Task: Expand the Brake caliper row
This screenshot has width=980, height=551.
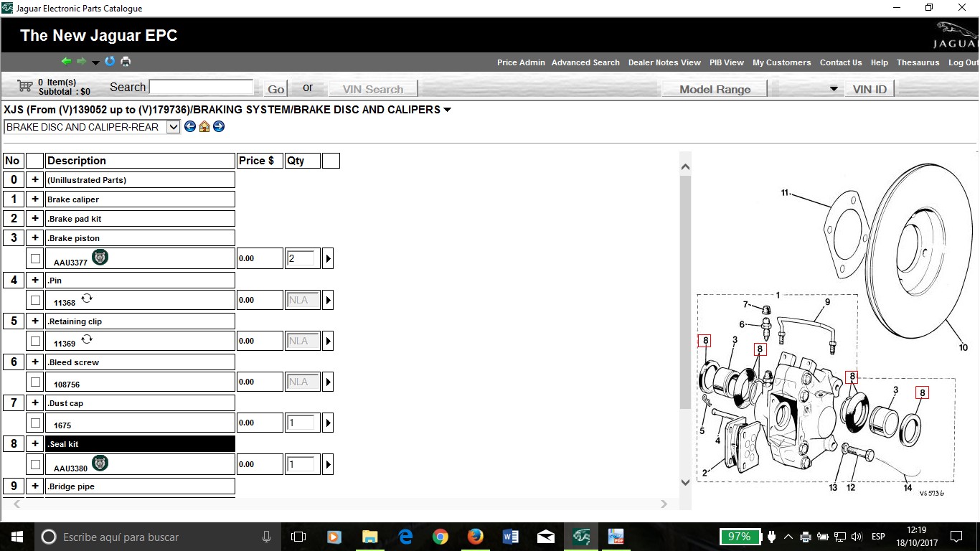Action: 35,199
